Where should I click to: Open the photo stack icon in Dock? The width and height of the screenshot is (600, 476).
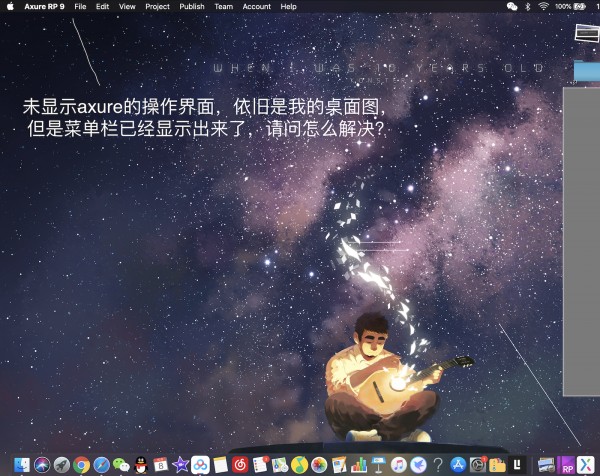coord(546,465)
